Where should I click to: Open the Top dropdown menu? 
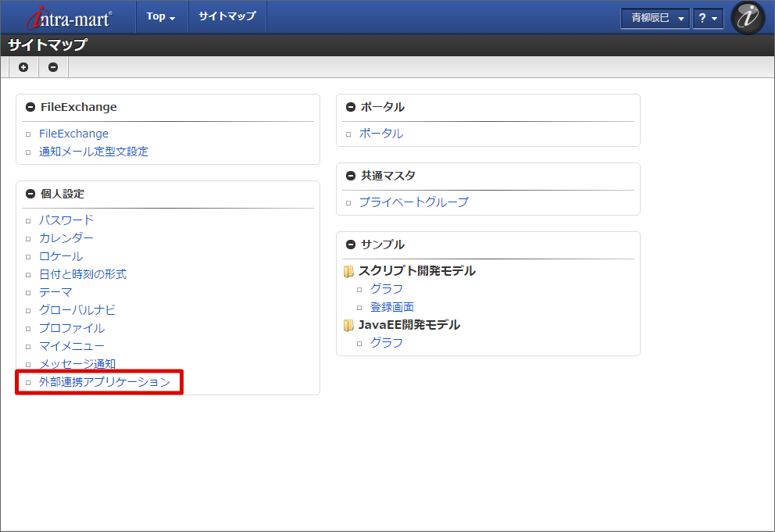point(161,16)
